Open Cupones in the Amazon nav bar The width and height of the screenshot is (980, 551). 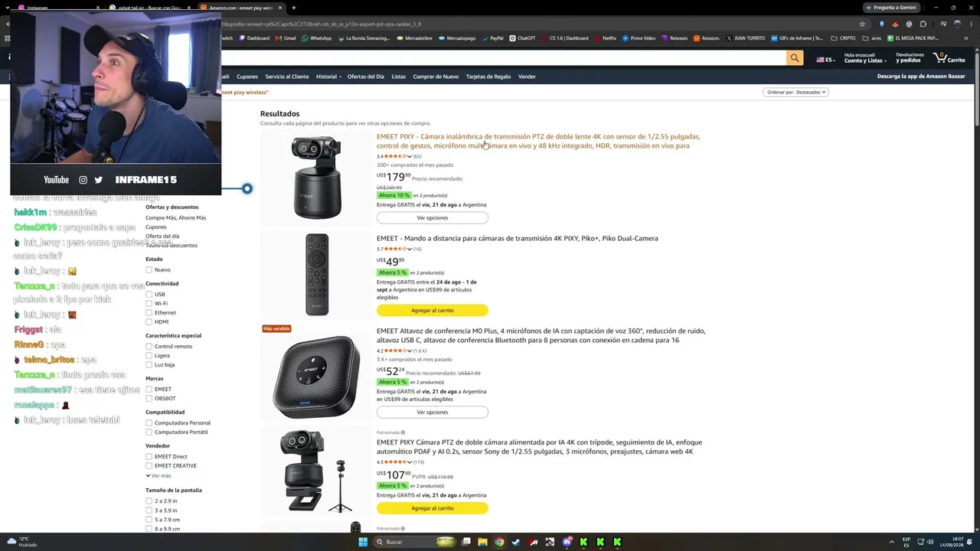coord(247,77)
